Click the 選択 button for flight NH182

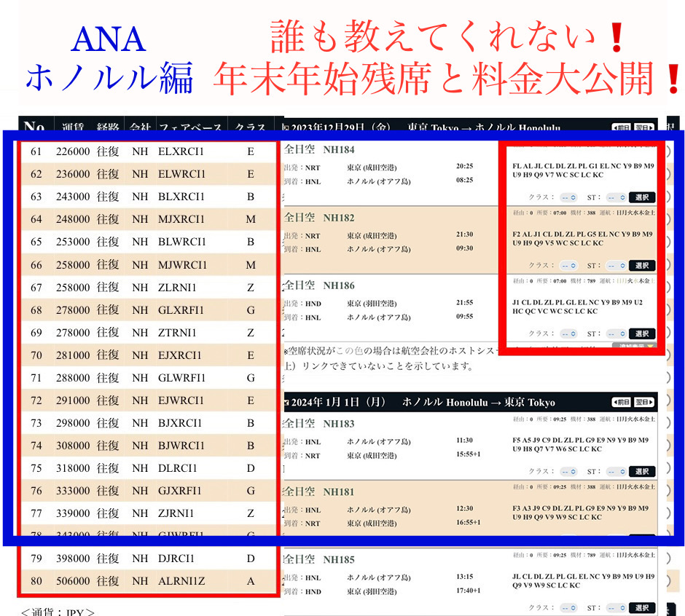point(642,266)
